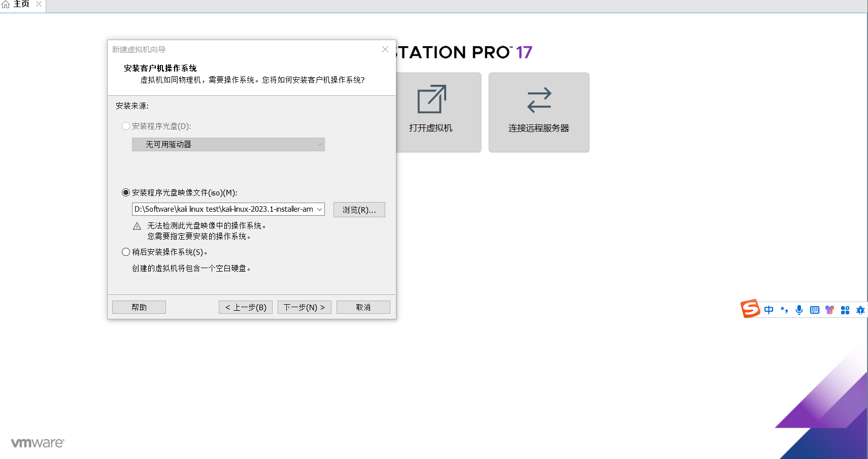This screenshot has height=459, width=868.
Task: Expand the ISO path combo box arrow
Action: pyautogui.click(x=319, y=209)
